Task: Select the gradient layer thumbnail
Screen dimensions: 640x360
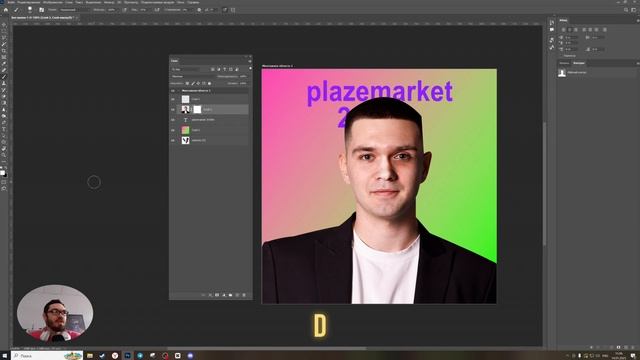Action: (x=185, y=130)
